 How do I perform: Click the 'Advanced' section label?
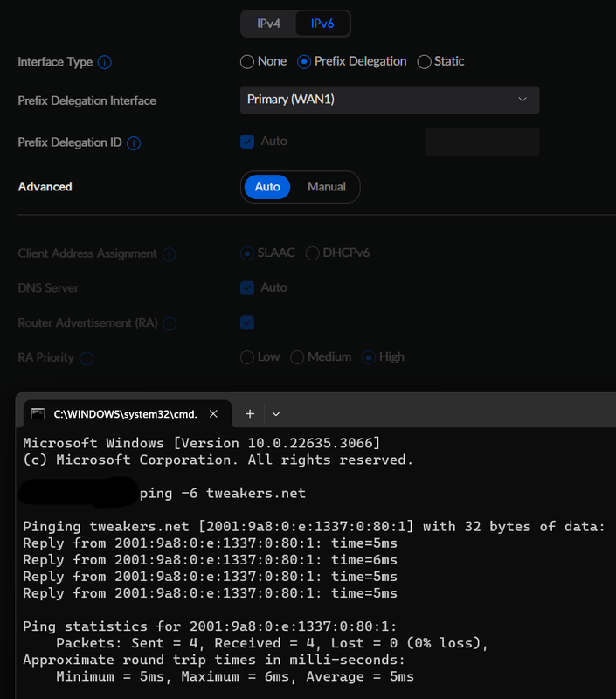tap(45, 187)
